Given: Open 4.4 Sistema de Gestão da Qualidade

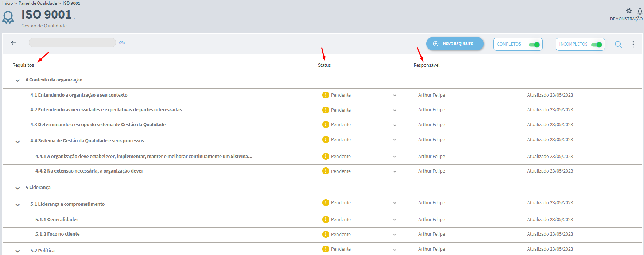Looking at the screenshot, I should [87, 141].
